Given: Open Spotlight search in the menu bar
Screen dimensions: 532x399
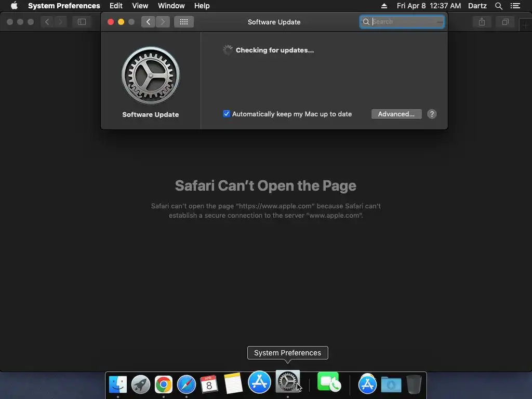Looking at the screenshot, I should pyautogui.click(x=498, y=6).
